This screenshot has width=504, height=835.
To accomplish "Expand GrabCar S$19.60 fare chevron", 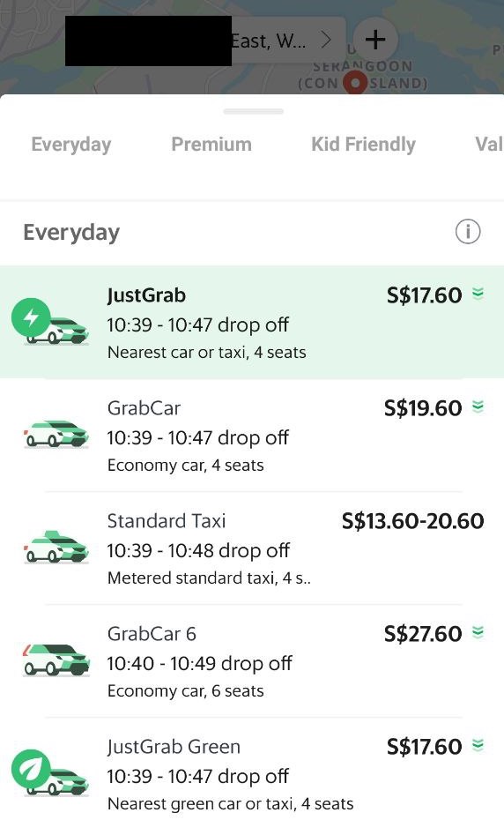I will 478,406.
